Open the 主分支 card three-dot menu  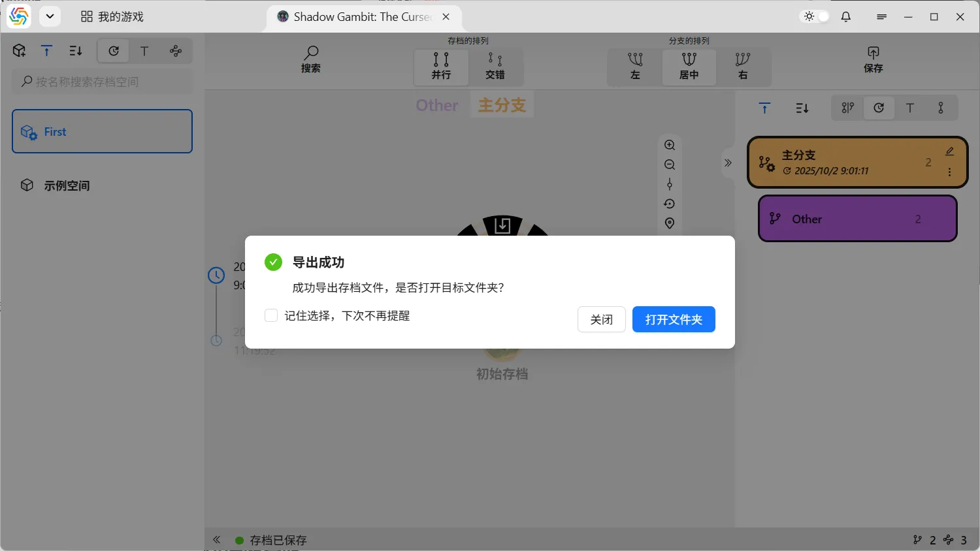pos(949,172)
